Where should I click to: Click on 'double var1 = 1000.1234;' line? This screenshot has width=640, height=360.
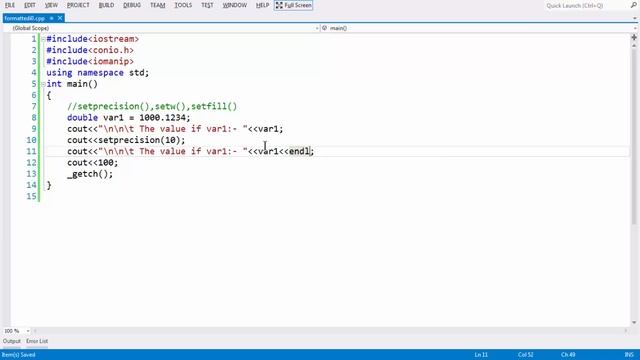coord(129,118)
